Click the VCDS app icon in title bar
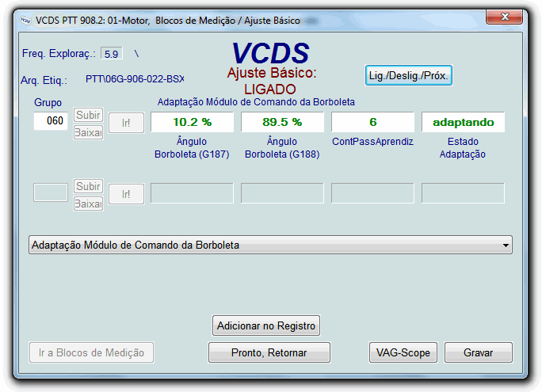The image size is (542, 392). point(25,21)
